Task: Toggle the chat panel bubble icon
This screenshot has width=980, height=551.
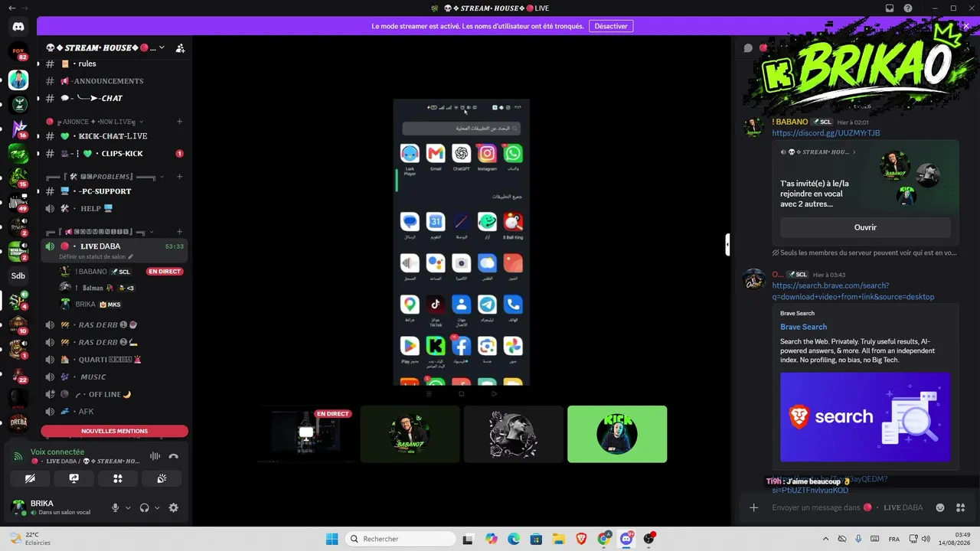Action: tap(748, 47)
